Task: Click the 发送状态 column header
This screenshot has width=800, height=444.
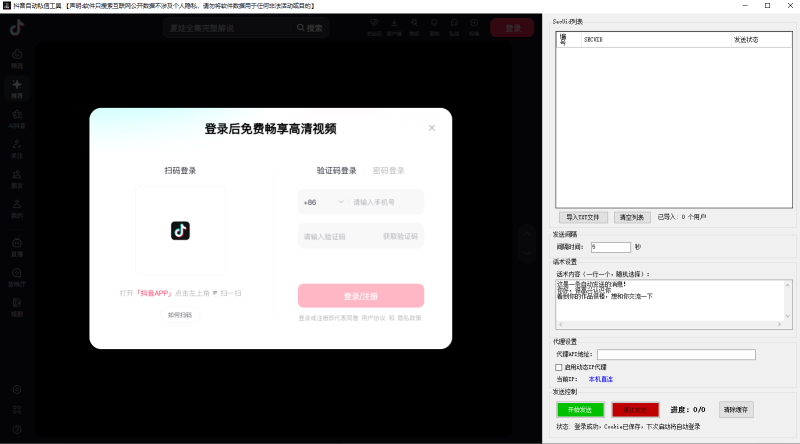Action: point(761,40)
